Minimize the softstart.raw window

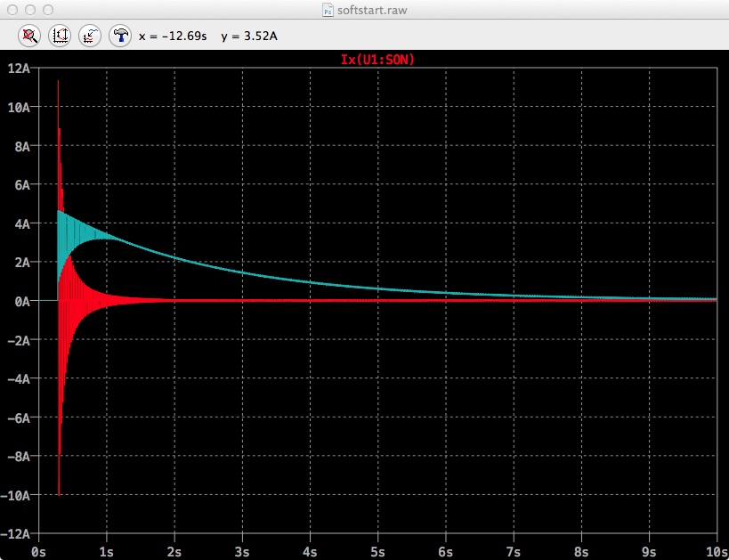click(x=30, y=10)
